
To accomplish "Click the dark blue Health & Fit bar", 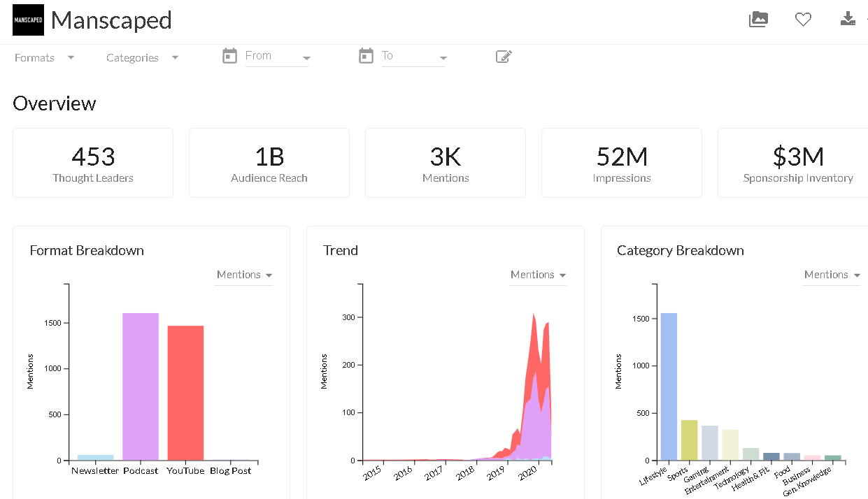I will pyautogui.click(x=771, y=456).
